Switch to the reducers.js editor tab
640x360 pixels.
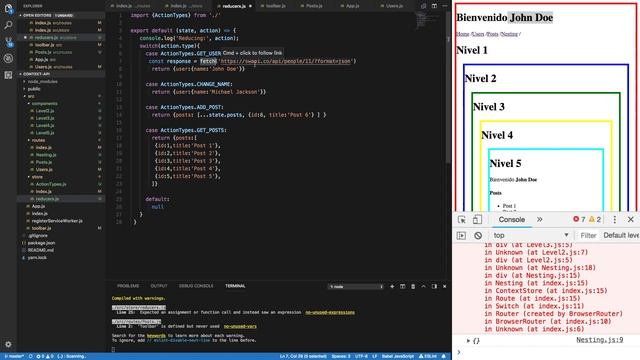[x=234, y=6]
